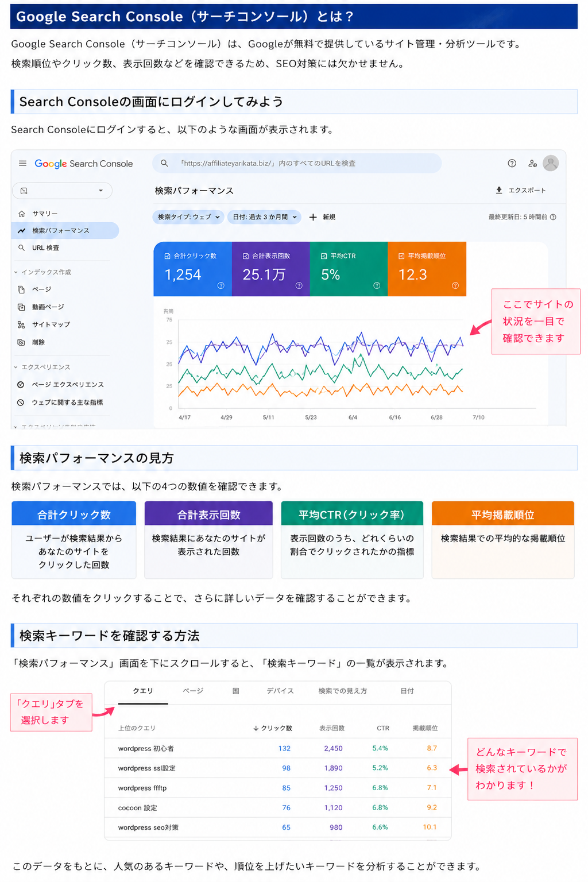Click the export download icon
Screen dimensions: 588x882
click(499, 190)
